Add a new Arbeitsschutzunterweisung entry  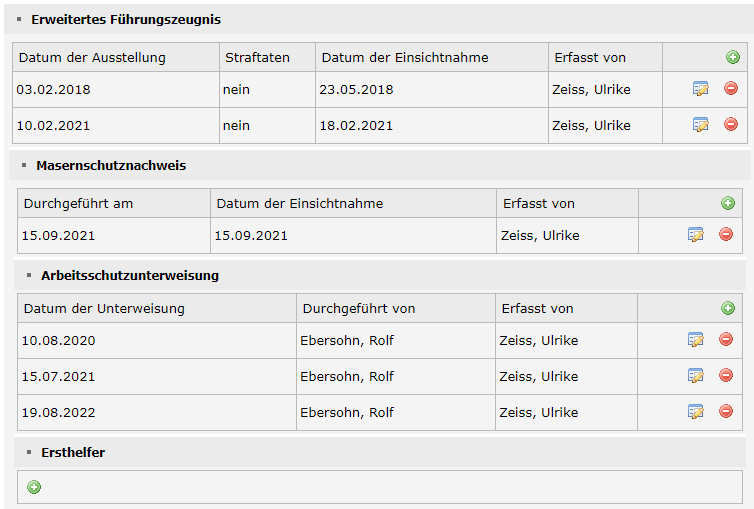728,308
